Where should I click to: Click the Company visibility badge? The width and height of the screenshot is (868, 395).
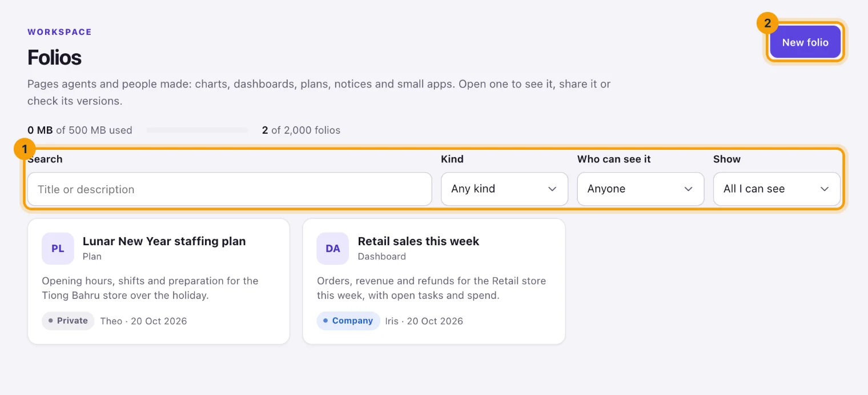pyautogui.click(x=348, y=321)
